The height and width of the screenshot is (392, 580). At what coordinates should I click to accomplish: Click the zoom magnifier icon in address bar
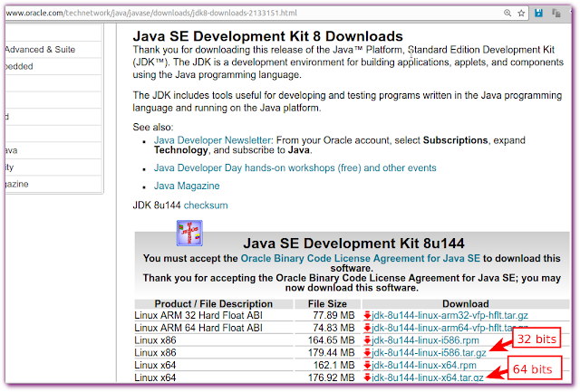(x=507, y=14)
